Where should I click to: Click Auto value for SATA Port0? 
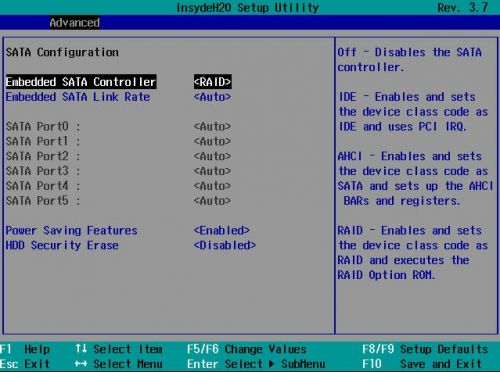212,126
